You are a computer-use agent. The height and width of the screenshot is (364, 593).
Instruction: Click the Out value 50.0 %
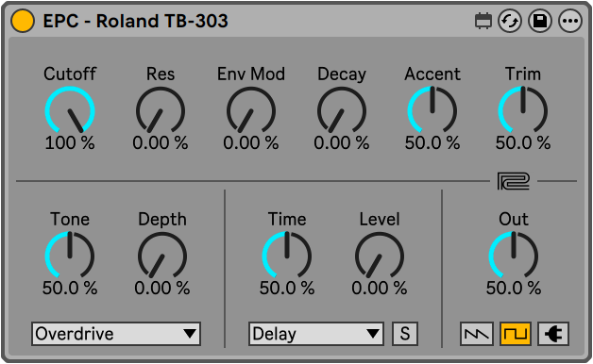(x=514, y=289)
